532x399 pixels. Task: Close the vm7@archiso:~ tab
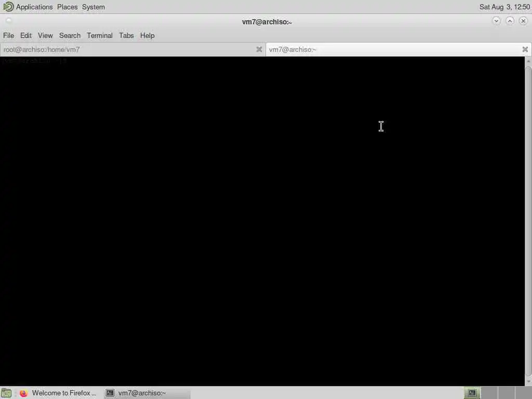coord(525,49)
